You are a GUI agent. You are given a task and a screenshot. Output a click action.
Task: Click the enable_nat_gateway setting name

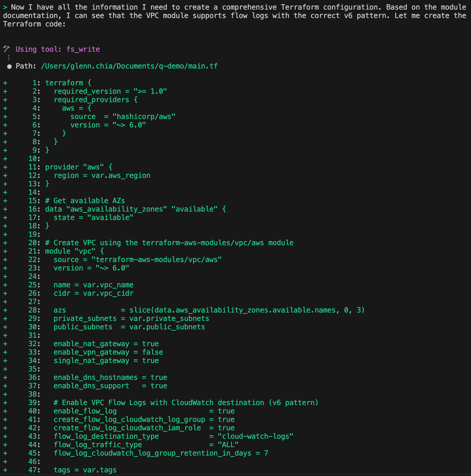(91, 344)
